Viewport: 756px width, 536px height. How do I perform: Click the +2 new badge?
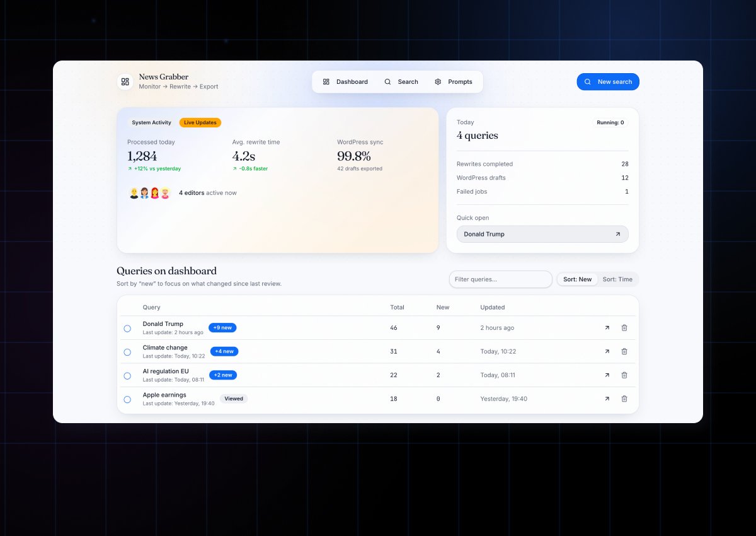coord(223,375)
